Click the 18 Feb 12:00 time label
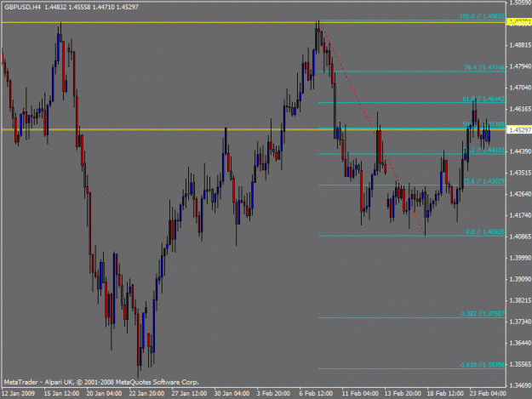The height and width of the screenshot is (399, 532). 445,393
